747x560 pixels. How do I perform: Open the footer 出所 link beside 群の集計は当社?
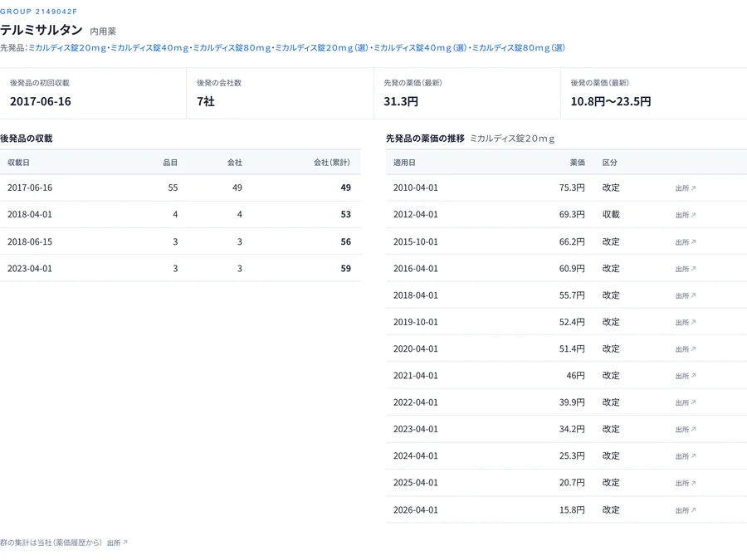(117, 543)
